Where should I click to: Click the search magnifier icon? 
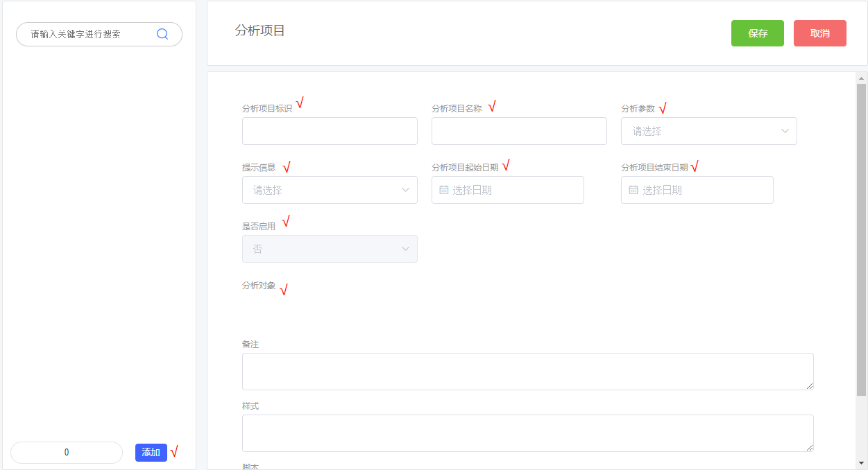[x=162, y=34]
